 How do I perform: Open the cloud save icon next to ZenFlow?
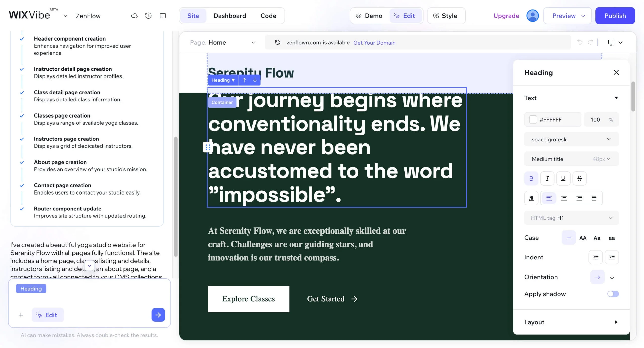134,16
